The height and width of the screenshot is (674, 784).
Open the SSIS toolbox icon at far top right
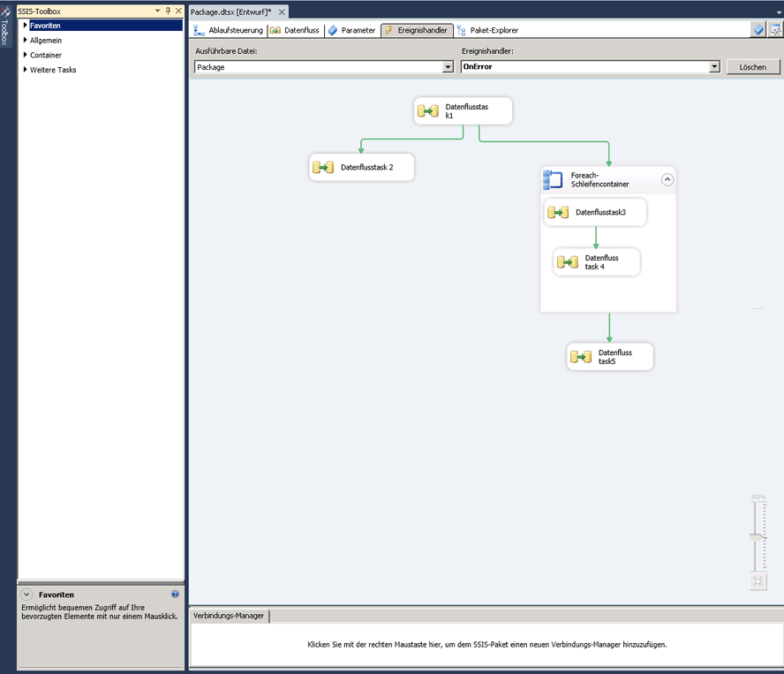coord(775,30)
